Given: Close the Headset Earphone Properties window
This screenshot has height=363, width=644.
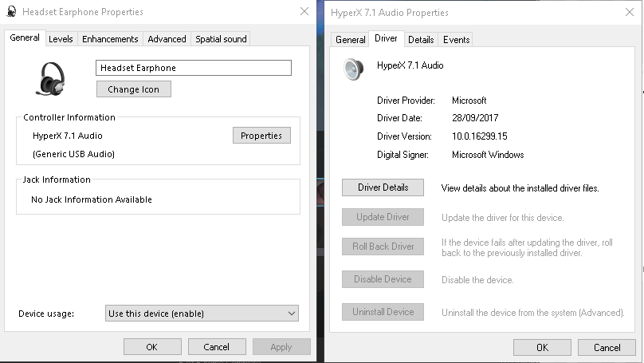Looking at the screenshot, I should coord(304,11).
